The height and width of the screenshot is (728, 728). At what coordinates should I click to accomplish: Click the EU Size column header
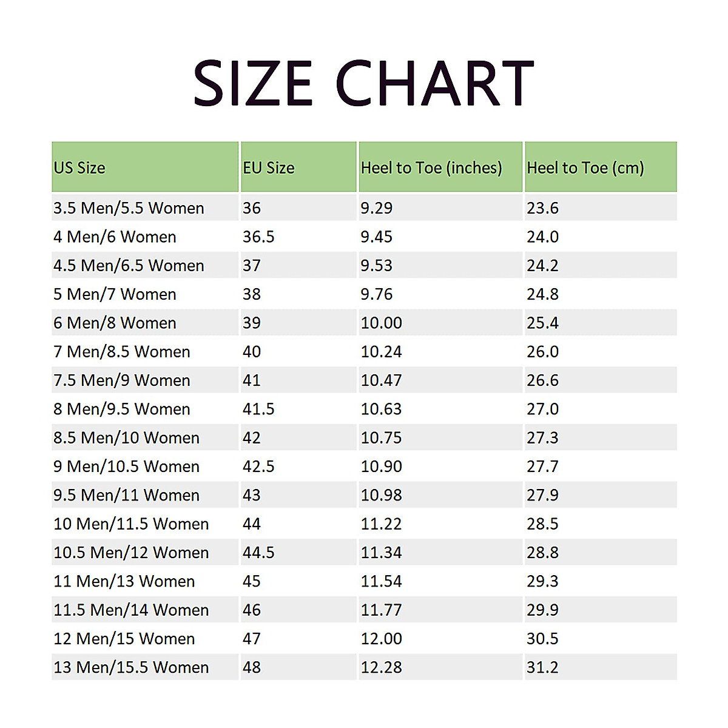tap(268, 168)
